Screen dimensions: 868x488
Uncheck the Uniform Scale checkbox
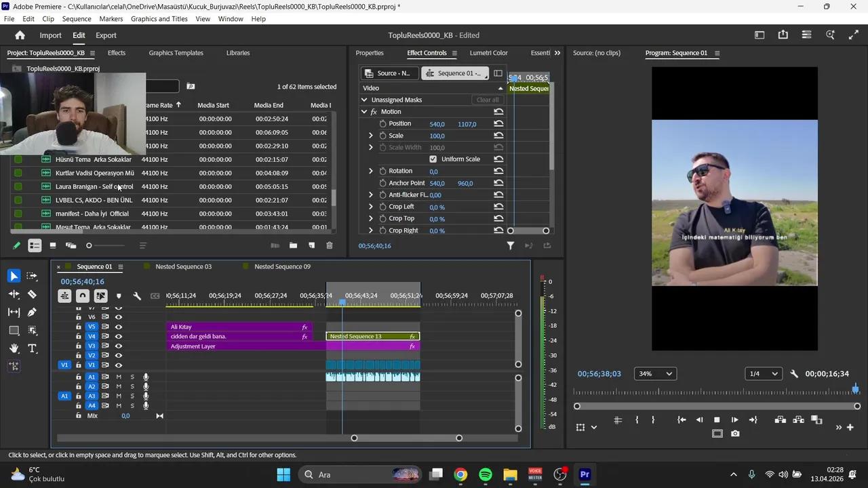[433, 159]
